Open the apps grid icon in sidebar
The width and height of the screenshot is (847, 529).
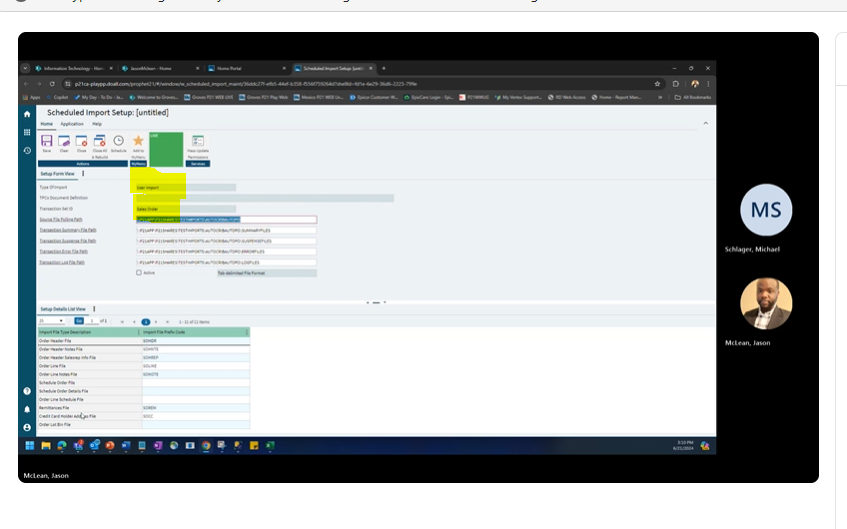pyautogui.click(x=27, y=132)
